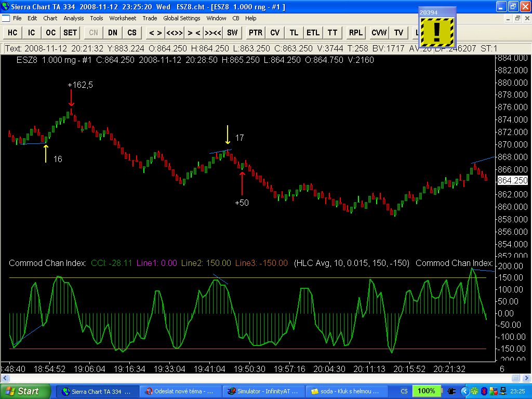This screenshot has height=399, width=532.
Task: Toggle the CS toolbar button
Action: [x=132, y=32]
